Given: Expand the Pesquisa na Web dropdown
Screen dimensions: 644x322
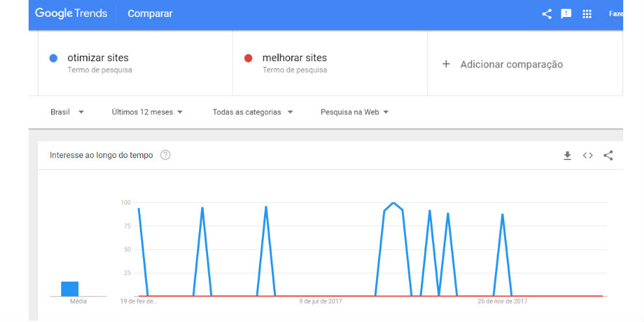Looking at the screenshot, I should (355, 112).
